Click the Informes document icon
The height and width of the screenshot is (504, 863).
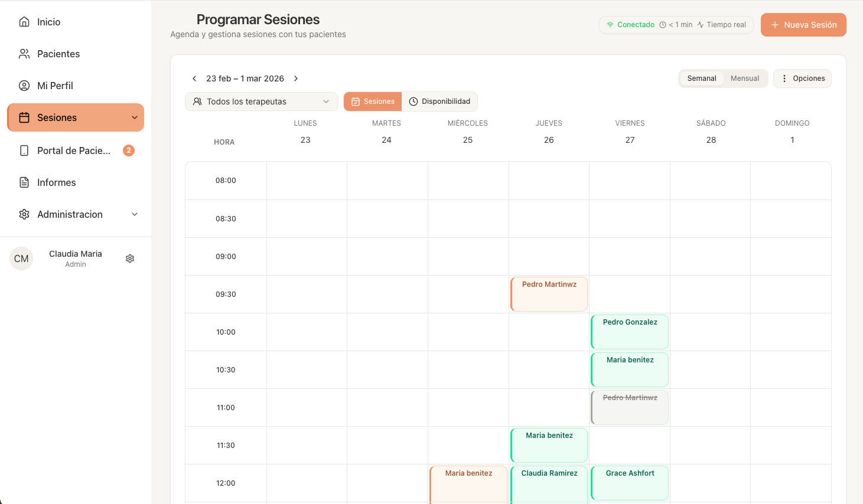click(24, 182)
